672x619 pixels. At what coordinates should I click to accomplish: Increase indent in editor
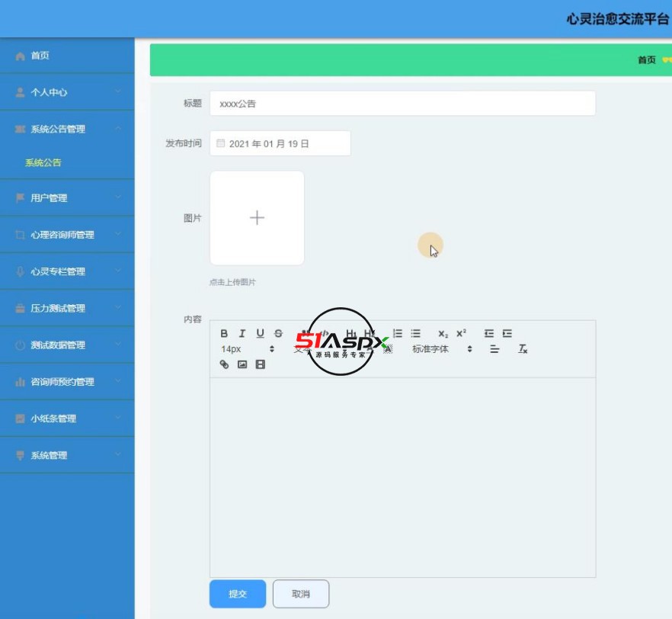[507, 333]
